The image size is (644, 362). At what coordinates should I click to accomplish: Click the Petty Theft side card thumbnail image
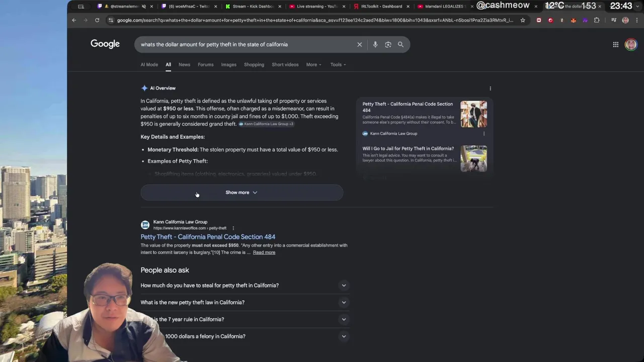[x=473, y=114]
